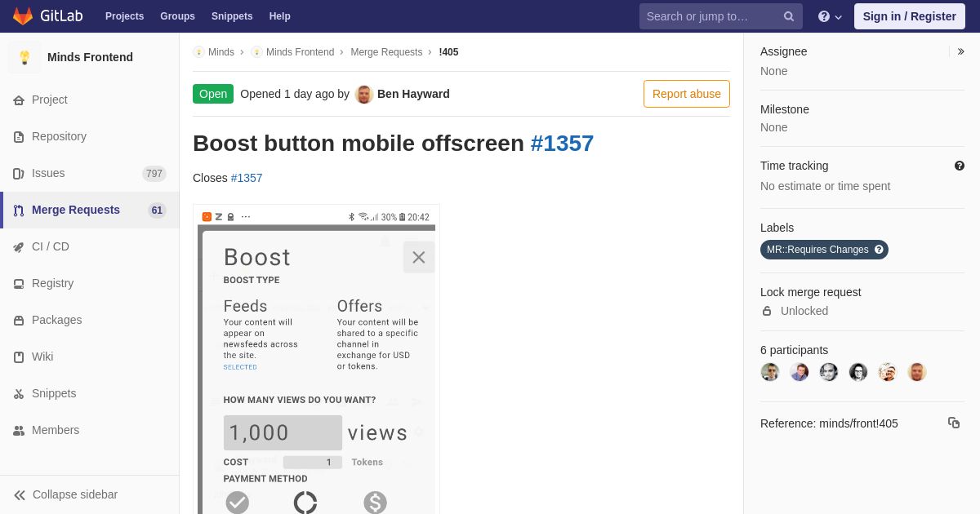This screenshot has height=514, width=980.
Task: Focus the Search or jump to field
Action: click(720, 16)
